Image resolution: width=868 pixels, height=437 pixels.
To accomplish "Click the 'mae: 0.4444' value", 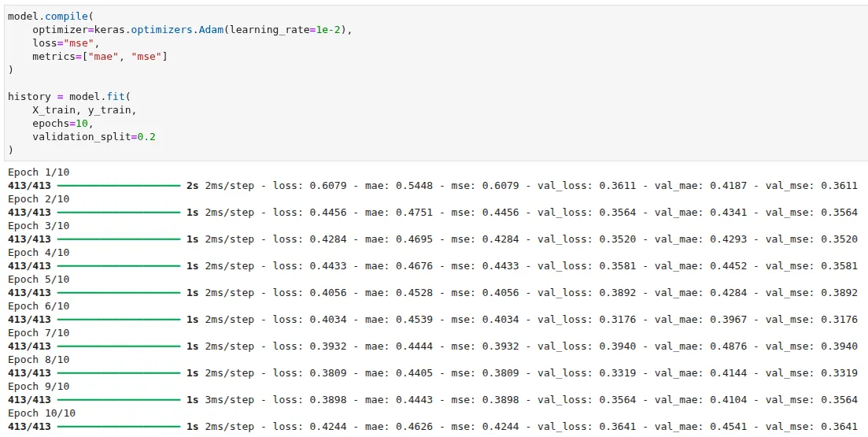I will (398, 346).
